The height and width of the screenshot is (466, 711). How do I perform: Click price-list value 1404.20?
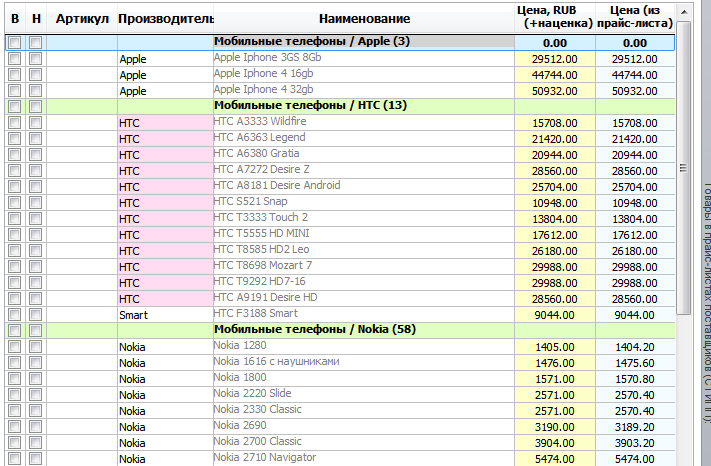coord(635,347)
